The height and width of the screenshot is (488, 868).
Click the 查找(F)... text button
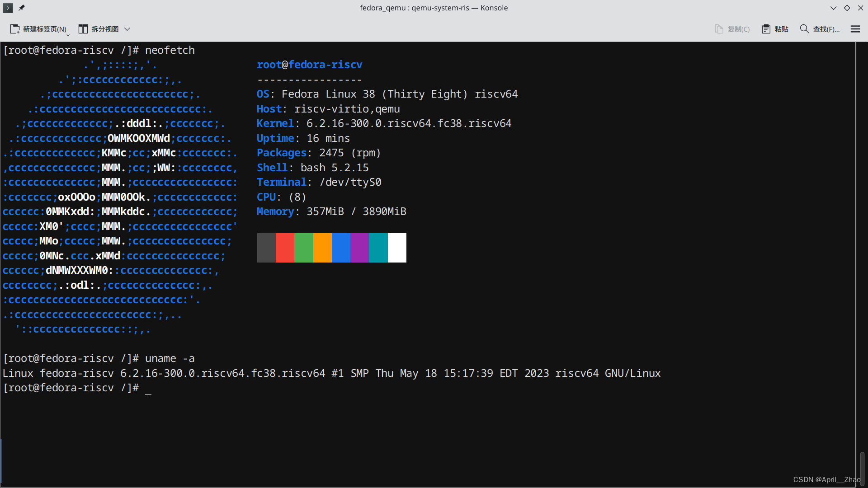click(826, 29)
